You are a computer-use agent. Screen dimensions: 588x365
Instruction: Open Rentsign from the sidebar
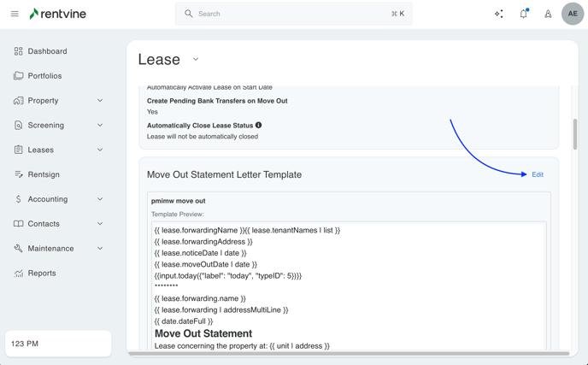44,174
